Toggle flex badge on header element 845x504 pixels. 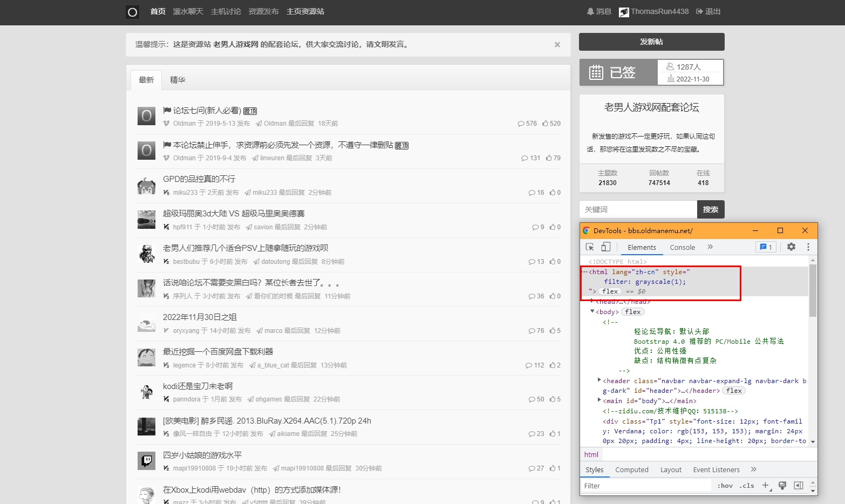(x=734, y=391)
